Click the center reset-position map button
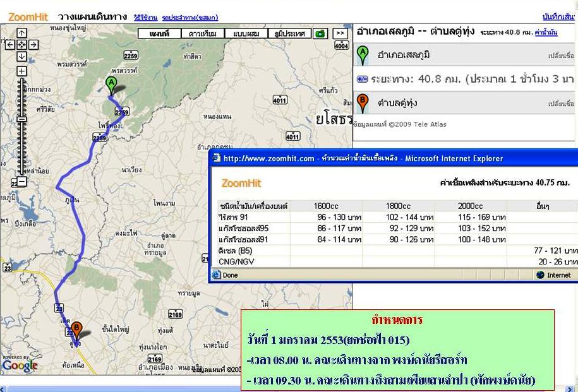This screenshot has height=392, width=578. click(21, 45)
